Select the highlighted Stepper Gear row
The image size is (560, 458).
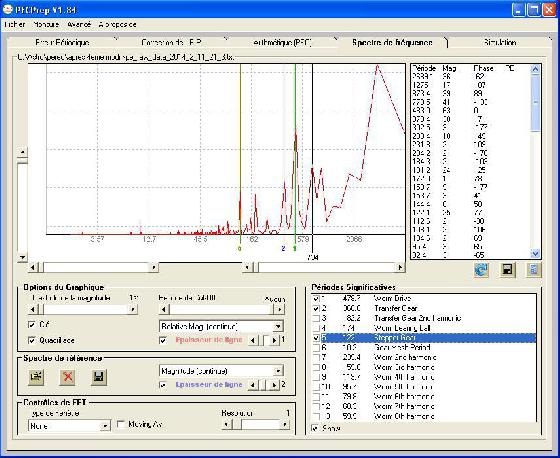[424, 338]
